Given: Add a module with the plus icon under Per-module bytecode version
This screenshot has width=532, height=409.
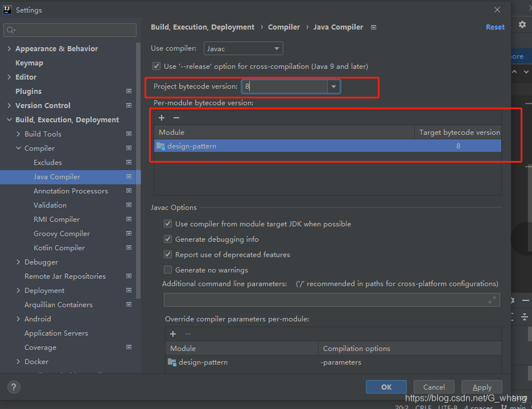Looking at the screenshot, I should tap(162, 118).
